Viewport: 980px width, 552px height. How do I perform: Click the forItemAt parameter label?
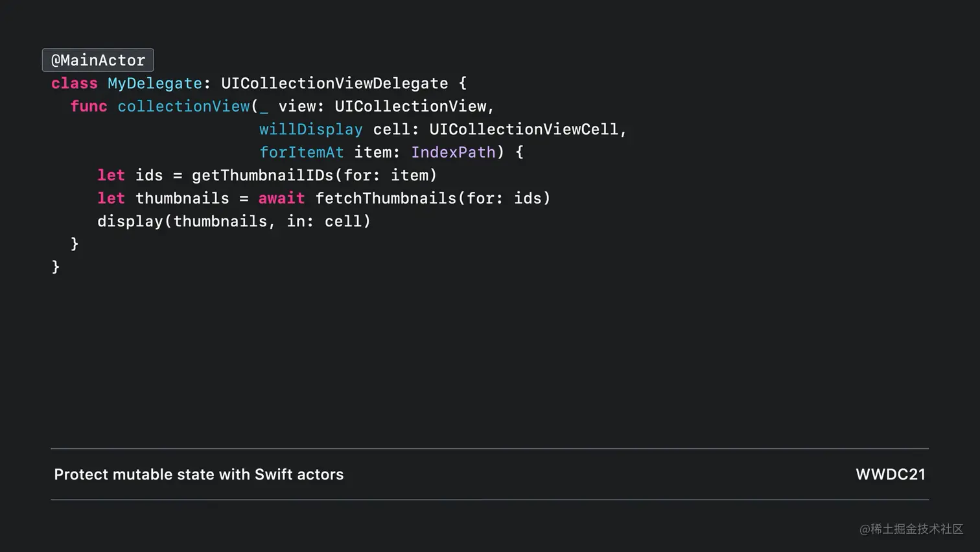click(x=301, y=152)
